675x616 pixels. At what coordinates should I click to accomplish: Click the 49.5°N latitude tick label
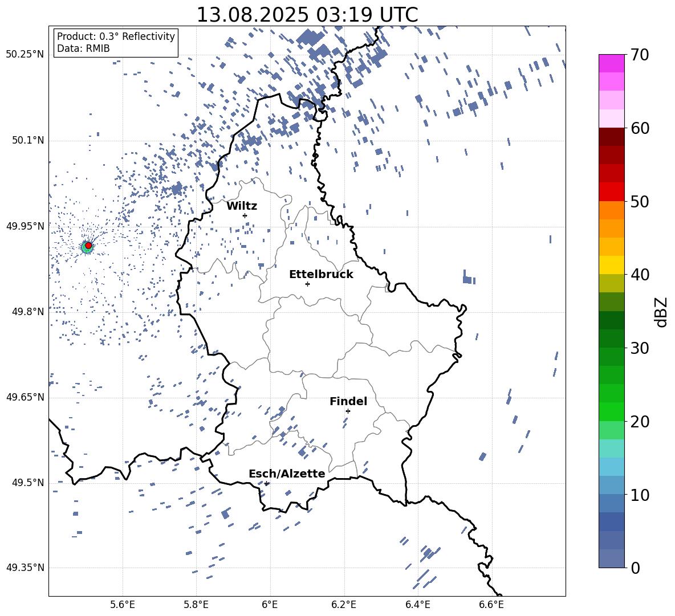pos(28,483)
